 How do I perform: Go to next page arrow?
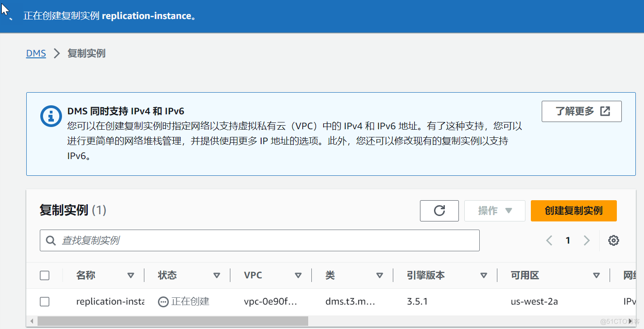click(587, 240)
